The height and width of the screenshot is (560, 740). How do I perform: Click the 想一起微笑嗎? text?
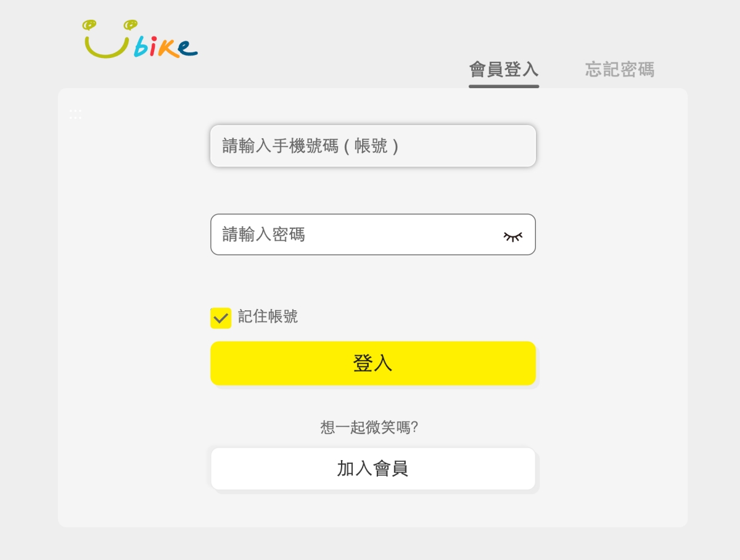pos(369,427)
